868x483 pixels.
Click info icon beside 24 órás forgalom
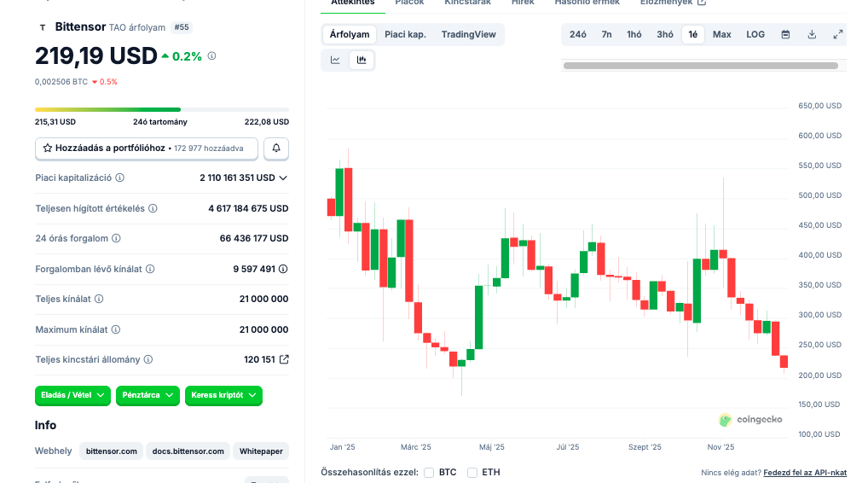point(116,239)
